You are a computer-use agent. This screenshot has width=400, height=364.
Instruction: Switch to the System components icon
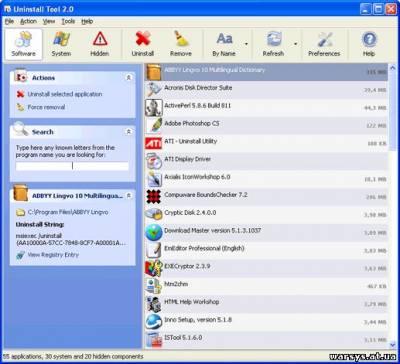pyautogui.click(x=61, y=39)
